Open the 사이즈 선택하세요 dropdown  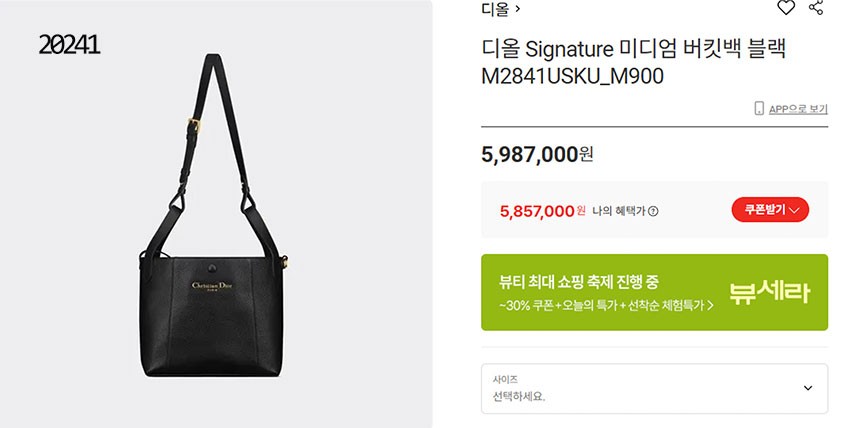654,388
